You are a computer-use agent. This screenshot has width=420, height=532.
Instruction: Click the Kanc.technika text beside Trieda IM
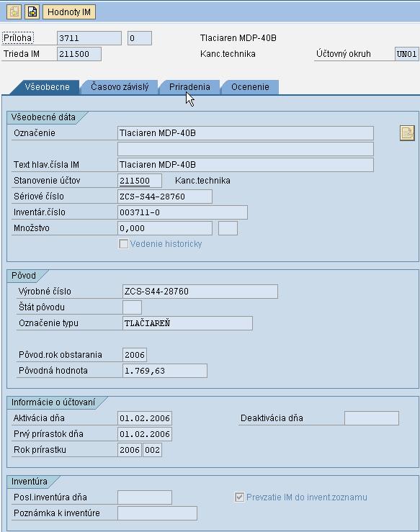tap(228, 54)
